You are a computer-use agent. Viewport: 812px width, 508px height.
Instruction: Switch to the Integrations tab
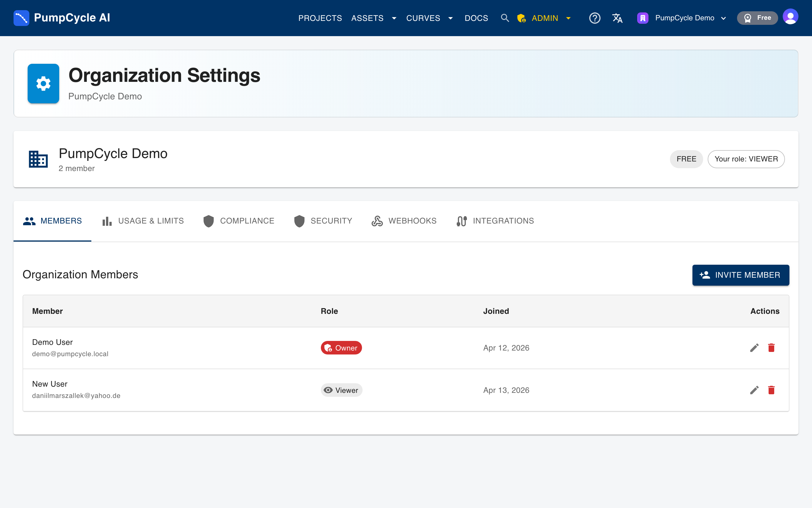coord(495,221)
